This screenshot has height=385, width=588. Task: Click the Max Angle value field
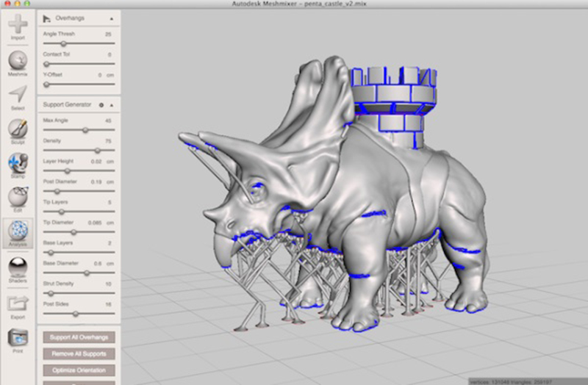pyautogui.click(x=107, y=120)
